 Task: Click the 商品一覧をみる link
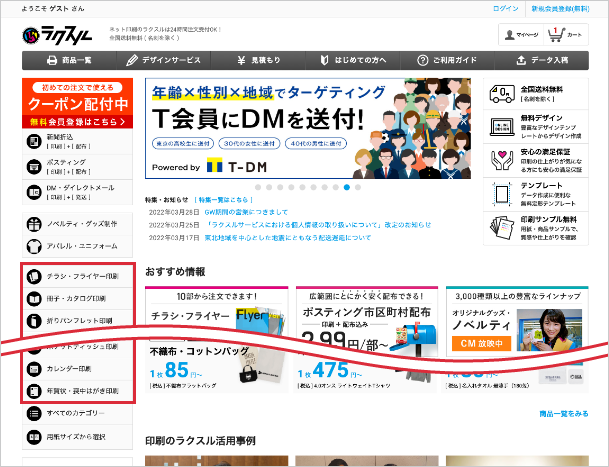coord(564,414)
